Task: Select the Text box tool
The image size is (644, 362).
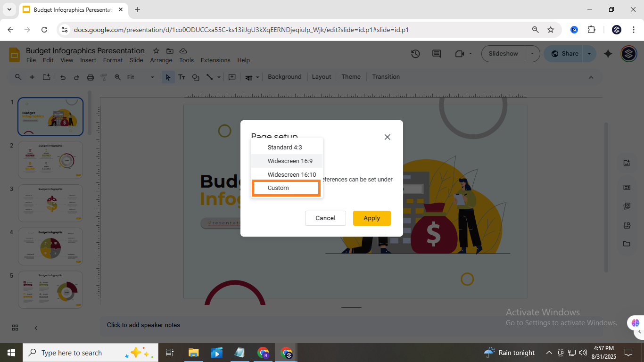Action: pos(182,77)
